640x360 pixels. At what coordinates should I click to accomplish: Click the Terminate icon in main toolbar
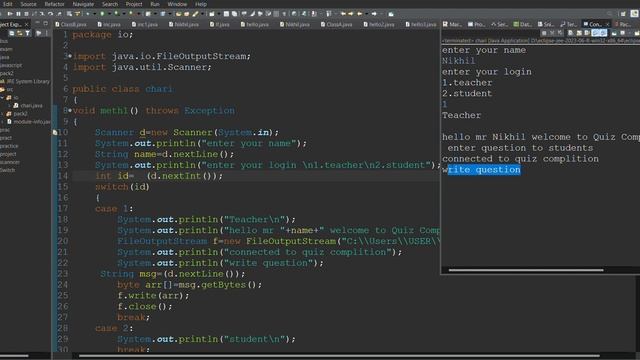(26, 13)
